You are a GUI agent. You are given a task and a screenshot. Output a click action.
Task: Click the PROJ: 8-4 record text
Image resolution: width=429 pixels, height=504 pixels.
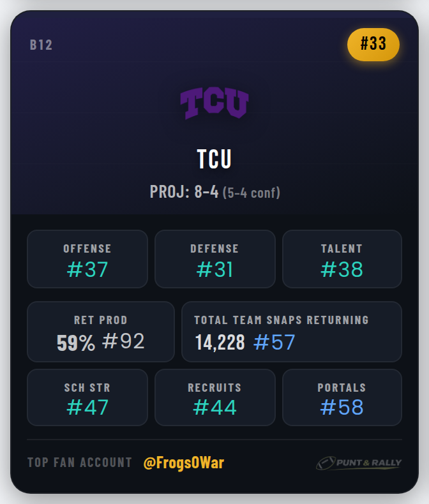pyautogui.click(x=184, y=191)
